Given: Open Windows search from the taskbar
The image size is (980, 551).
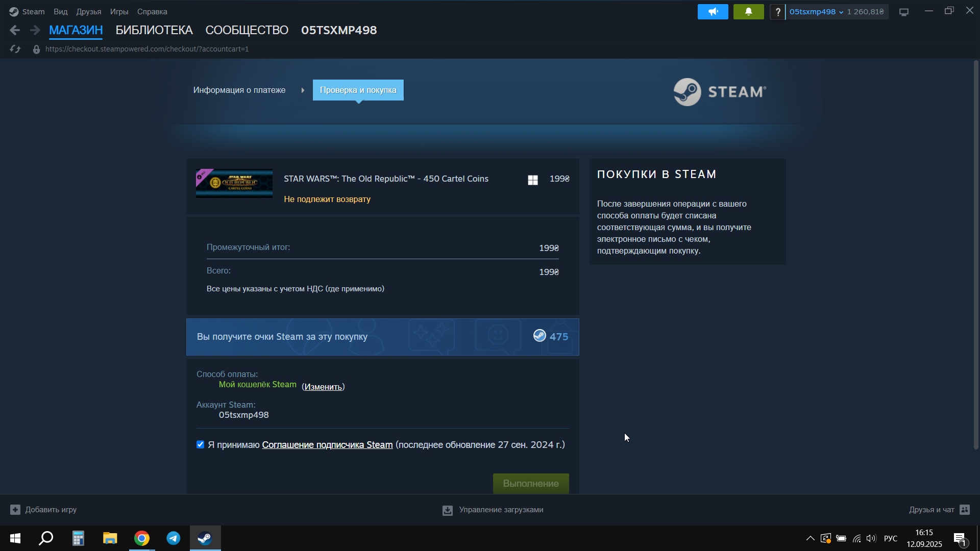Looking at the screenshot, I should coord(46,538).
